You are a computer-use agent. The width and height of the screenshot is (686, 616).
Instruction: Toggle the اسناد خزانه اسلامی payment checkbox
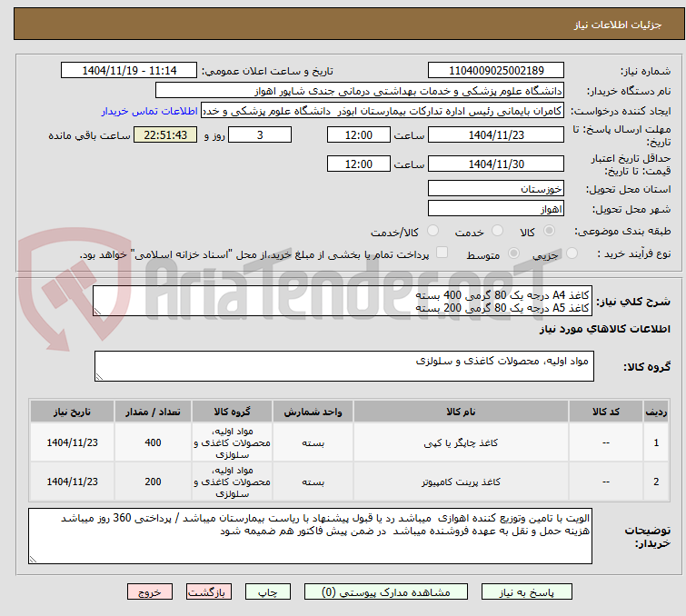coord(442,253)
